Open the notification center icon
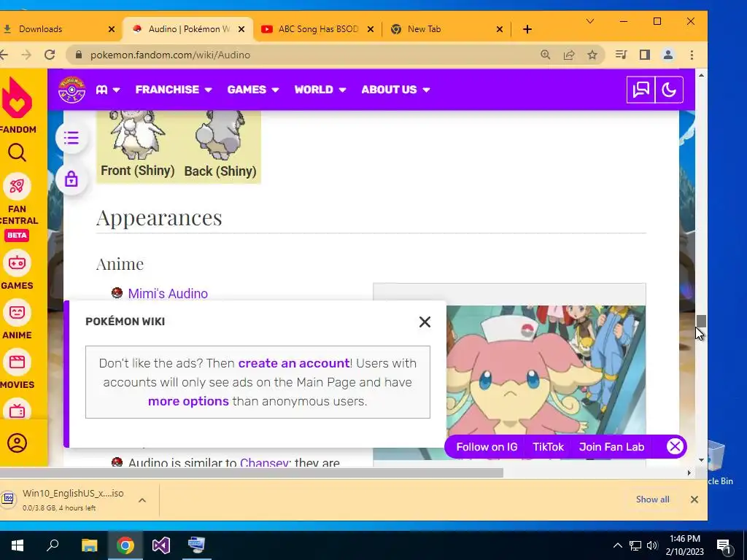The width and height of the screenshot is (747, 560). [x=724, y=545]
